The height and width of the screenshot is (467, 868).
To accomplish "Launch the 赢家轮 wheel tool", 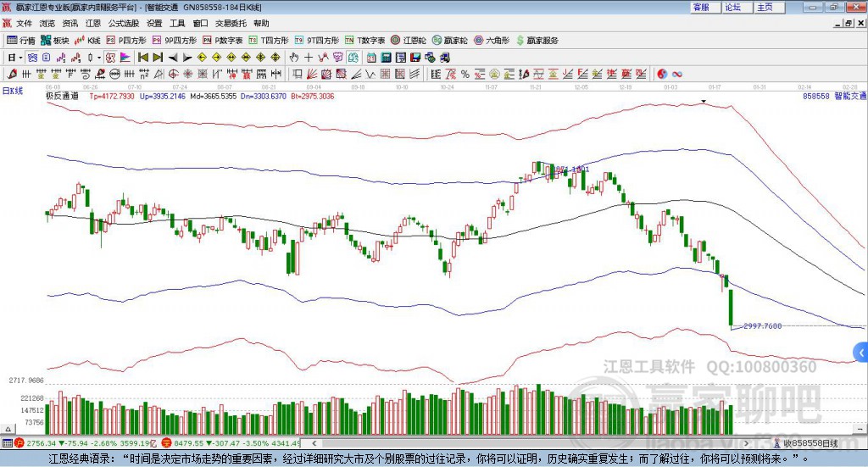I will (x=449, y=41).
